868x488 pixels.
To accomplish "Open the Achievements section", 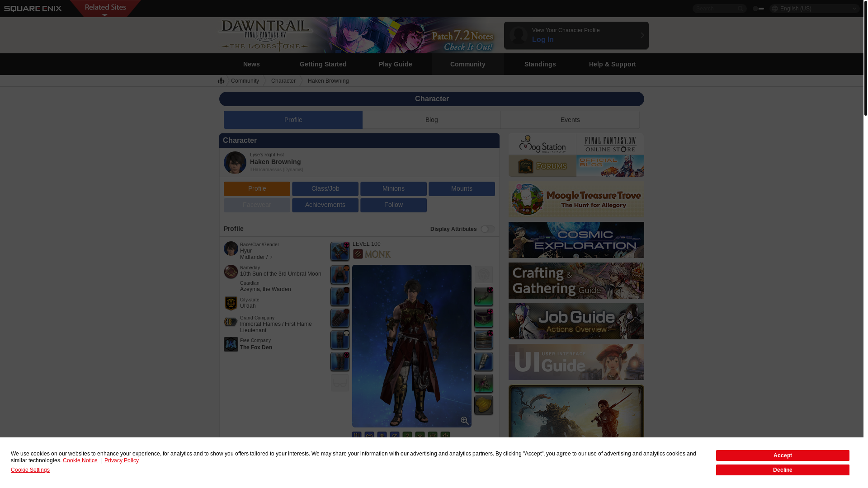I will [325, 205].
